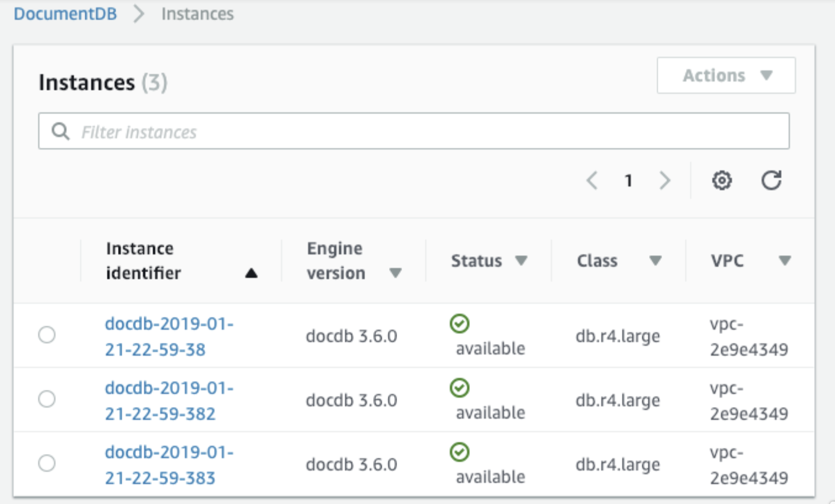Click the Class column header text
This screenshot has height=504, width=835.
pos(597,261)
